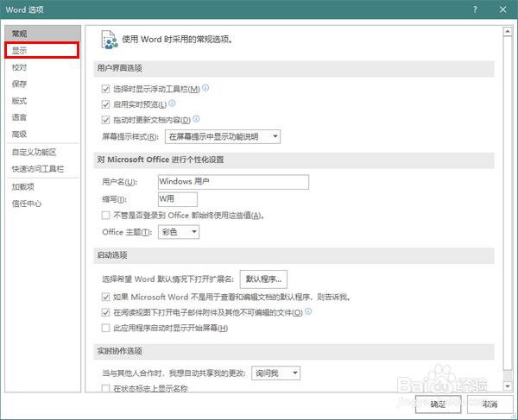The height and width of the screenshot is (420, 518).
Task: Open Office 主题 dropdown showing 彩色
Action: pos(179,232)
